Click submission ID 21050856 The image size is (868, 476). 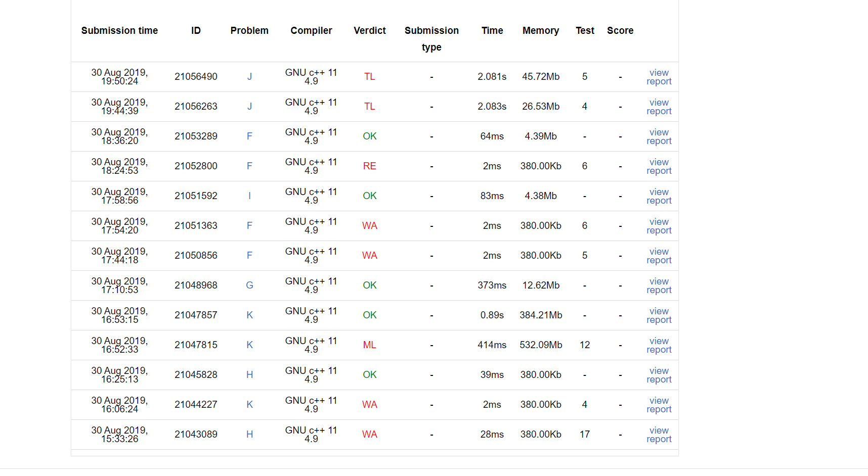coord(196,256)
